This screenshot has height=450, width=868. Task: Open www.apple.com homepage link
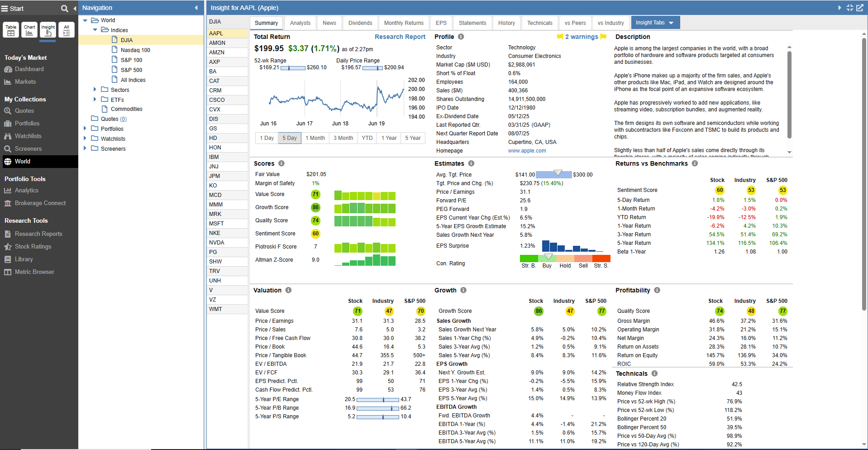(x=527, y=151)
